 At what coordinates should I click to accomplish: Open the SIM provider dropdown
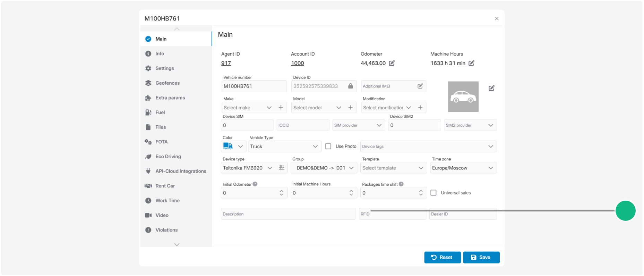pos(359,125)
